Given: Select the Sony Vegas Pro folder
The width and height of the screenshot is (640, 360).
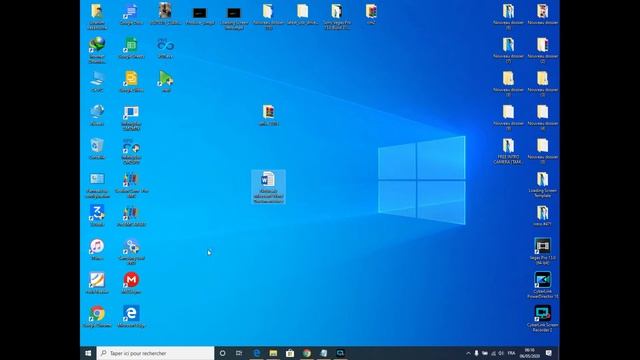Looking at the screenshot, I should [337, 16].
